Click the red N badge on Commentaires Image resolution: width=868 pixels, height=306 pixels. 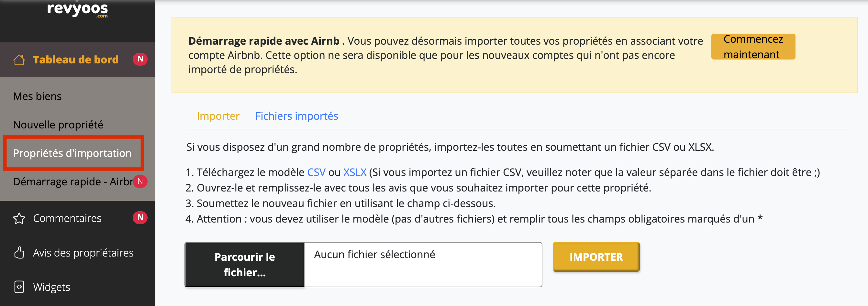coord(140,217)
